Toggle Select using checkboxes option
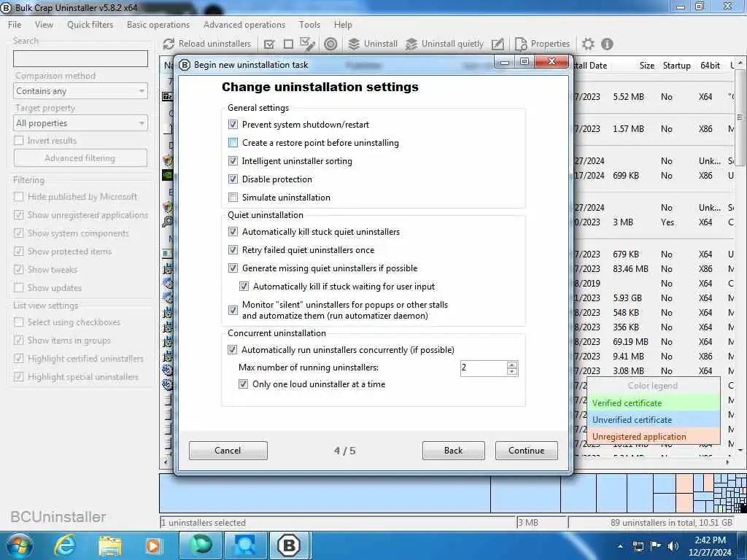The width and height of the screenshot is (747, 560). click(19, 322)
